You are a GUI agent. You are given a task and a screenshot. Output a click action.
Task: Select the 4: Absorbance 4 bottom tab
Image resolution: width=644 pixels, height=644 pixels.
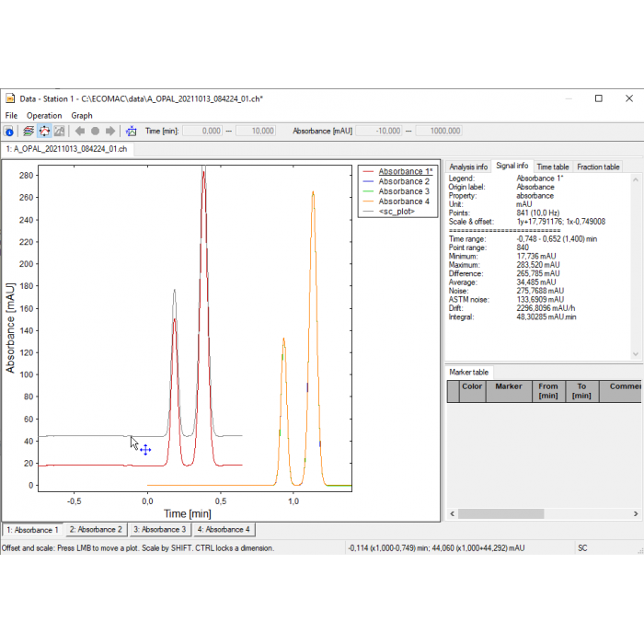click(x=220, y=530)
